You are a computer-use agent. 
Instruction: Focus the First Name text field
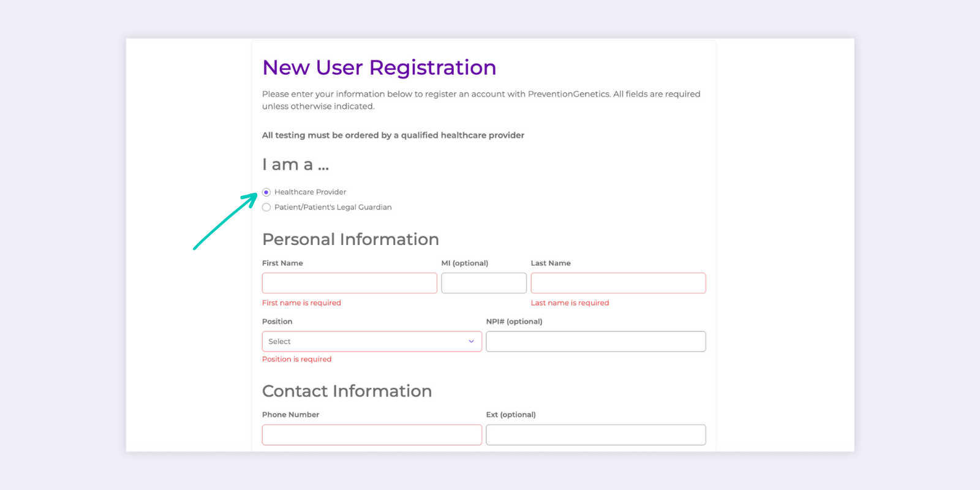click(349, 283)
